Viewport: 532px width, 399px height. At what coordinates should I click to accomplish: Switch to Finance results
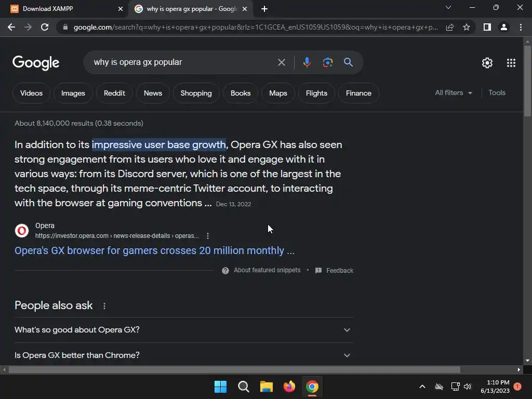pyautogui.click(x=358, y=93)
